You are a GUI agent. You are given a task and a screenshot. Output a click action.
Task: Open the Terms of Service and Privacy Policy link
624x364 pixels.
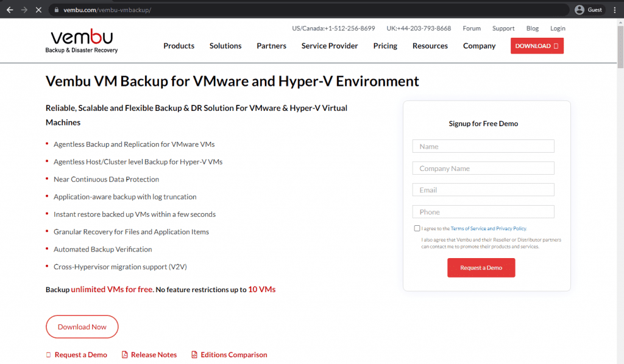tap(488, 229)
